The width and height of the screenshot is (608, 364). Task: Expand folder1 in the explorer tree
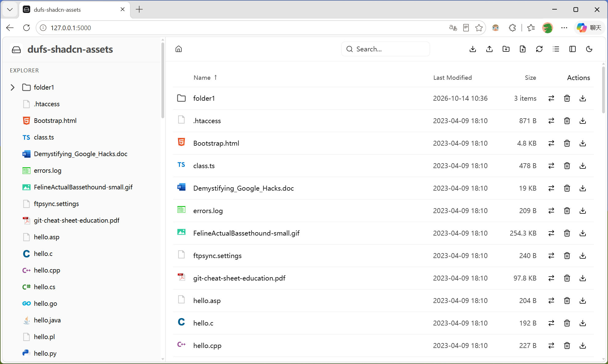pos(13,87)
